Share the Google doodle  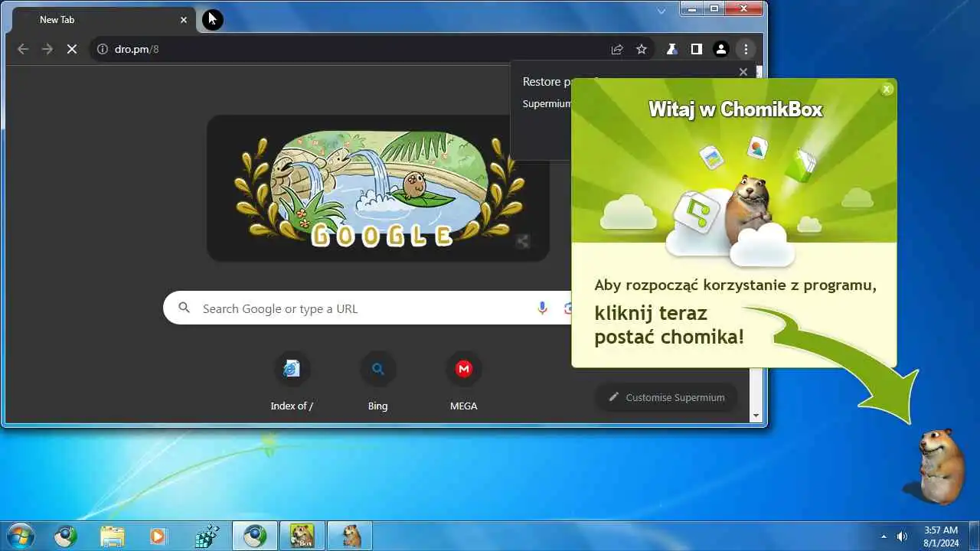[x=523, y=242]
